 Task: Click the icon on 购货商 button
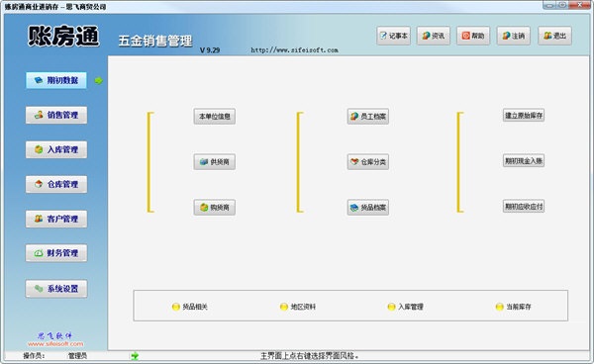pos(204,208)
